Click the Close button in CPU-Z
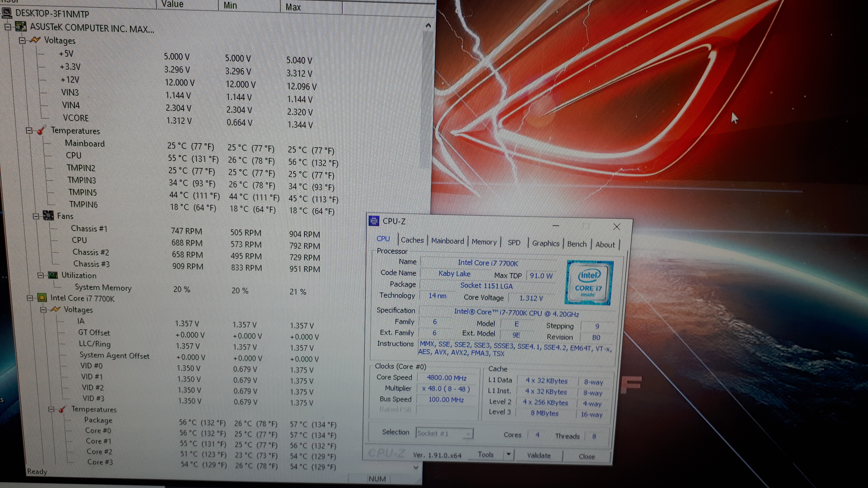 click(587, 456)
